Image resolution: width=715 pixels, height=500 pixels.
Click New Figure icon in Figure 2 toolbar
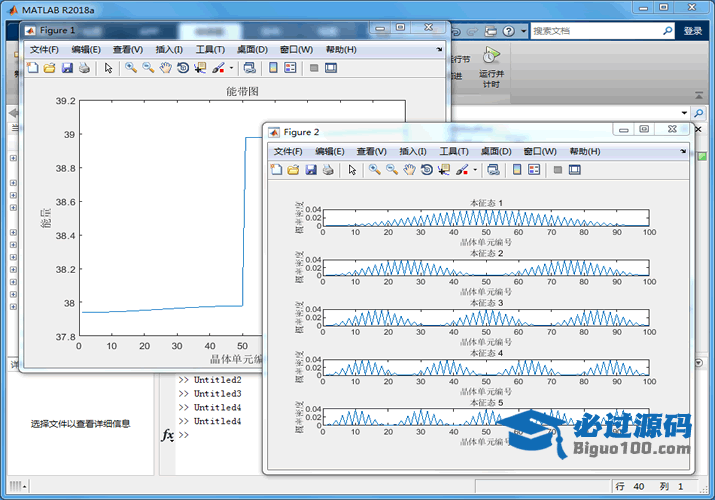click(276, 170)
